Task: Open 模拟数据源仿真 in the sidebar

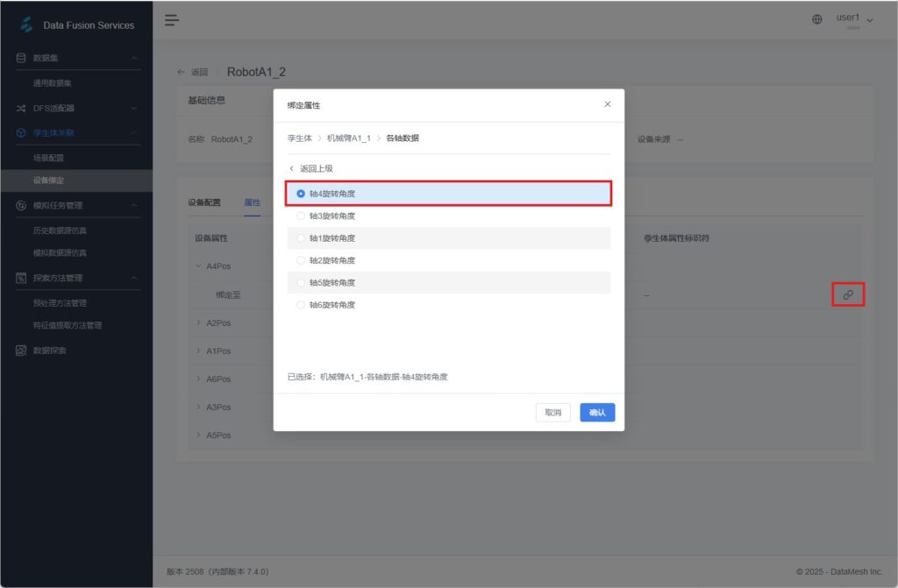Action: pyautogui.click(x=60, y=253)
